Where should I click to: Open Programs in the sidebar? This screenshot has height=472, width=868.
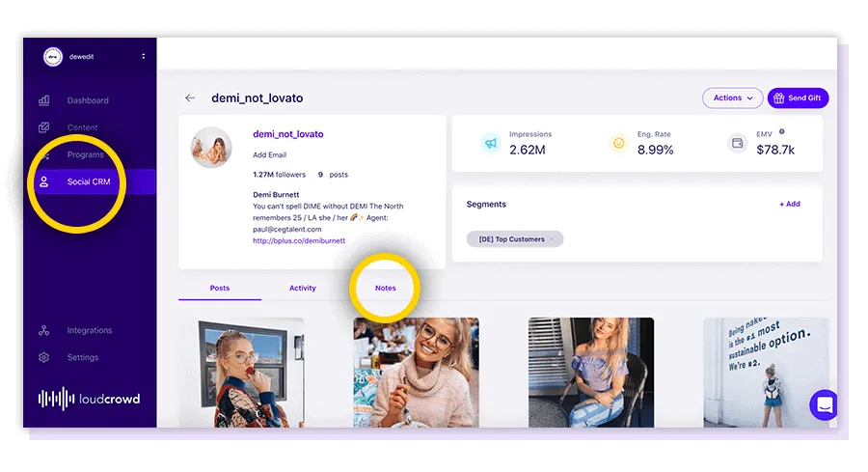pos(85,154)
